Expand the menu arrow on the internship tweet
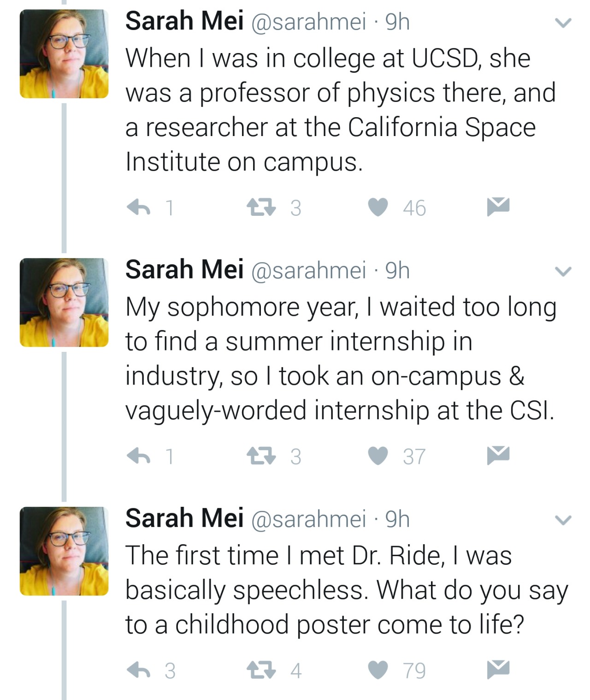590x700 pixels. click(x=563, y=272)
